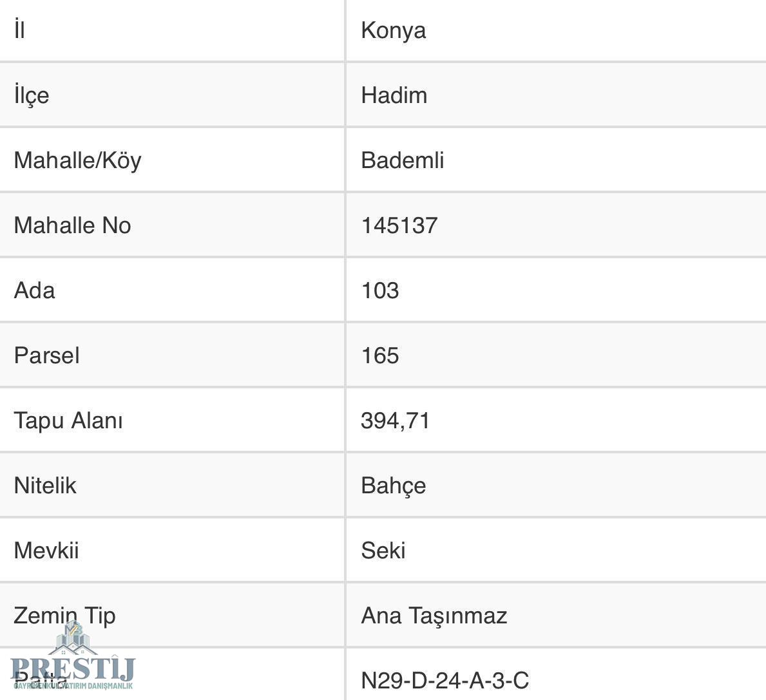Click the Prestij logo watermark
This screenshot has width=766, height=700.
point(72,658)
